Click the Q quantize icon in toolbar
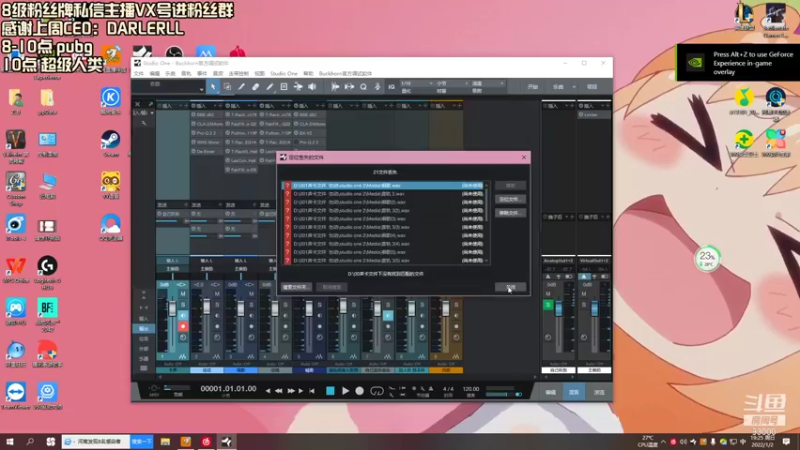800x450 pixels. (363, 87)
